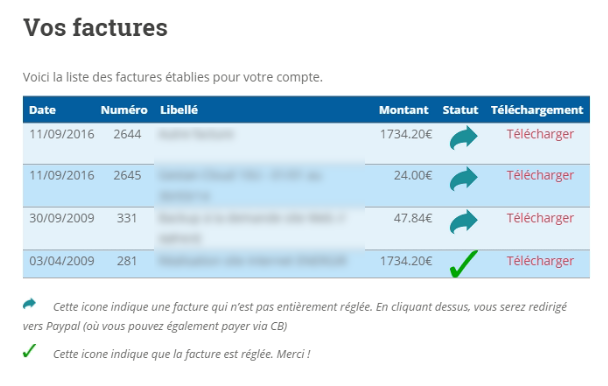Click the green checkmark for invoice 281

(x=463, y=264)
